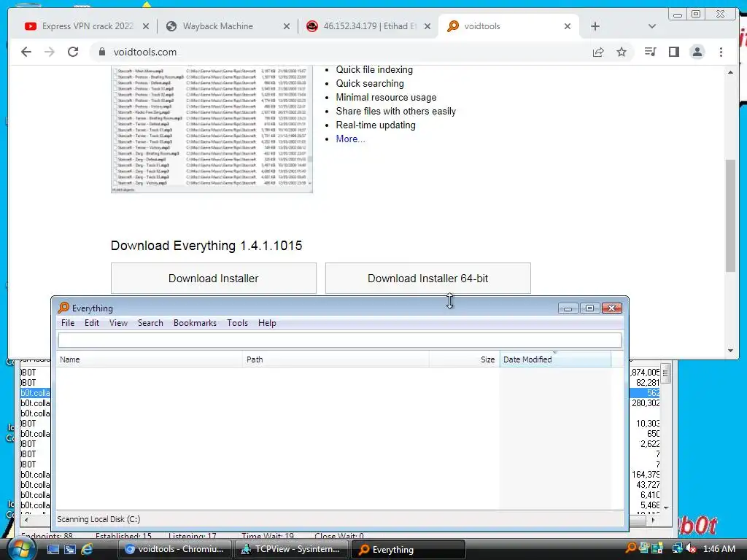The width and height of the screenshot is (747, 560).
Task: Go back in the Chromium browser
Action: pyautogui.click(x=26, y=52)
